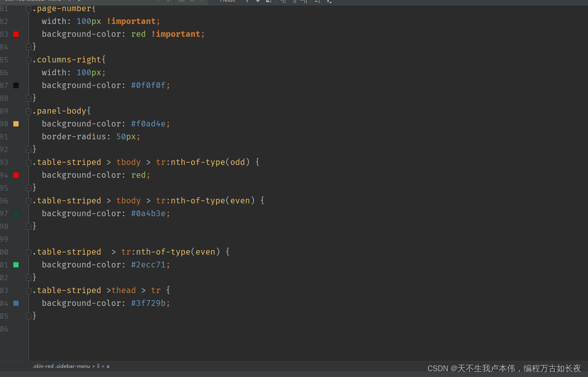Click the green color preview beside line 101
The width and height of the screenshot is (588, 377).
(x=16, y=265)
